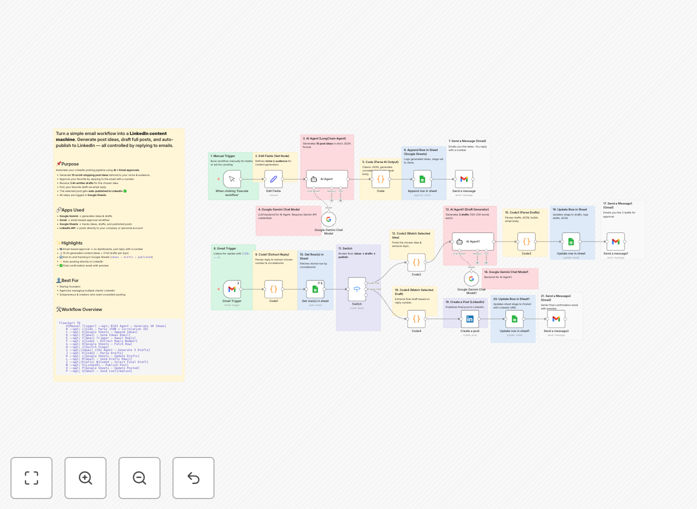Open the Send a message1 Gmail node

616,241
